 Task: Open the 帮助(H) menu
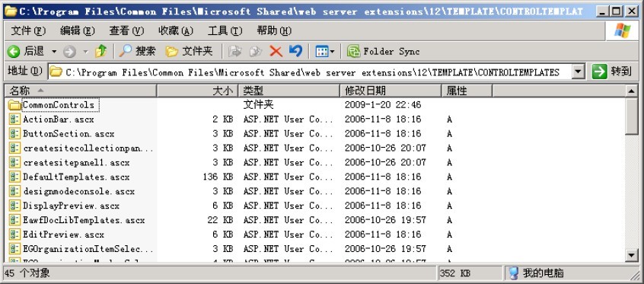point(274,30)
